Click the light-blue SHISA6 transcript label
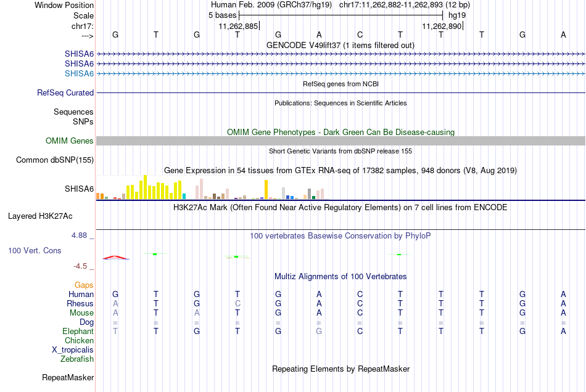 coord(79,73)
